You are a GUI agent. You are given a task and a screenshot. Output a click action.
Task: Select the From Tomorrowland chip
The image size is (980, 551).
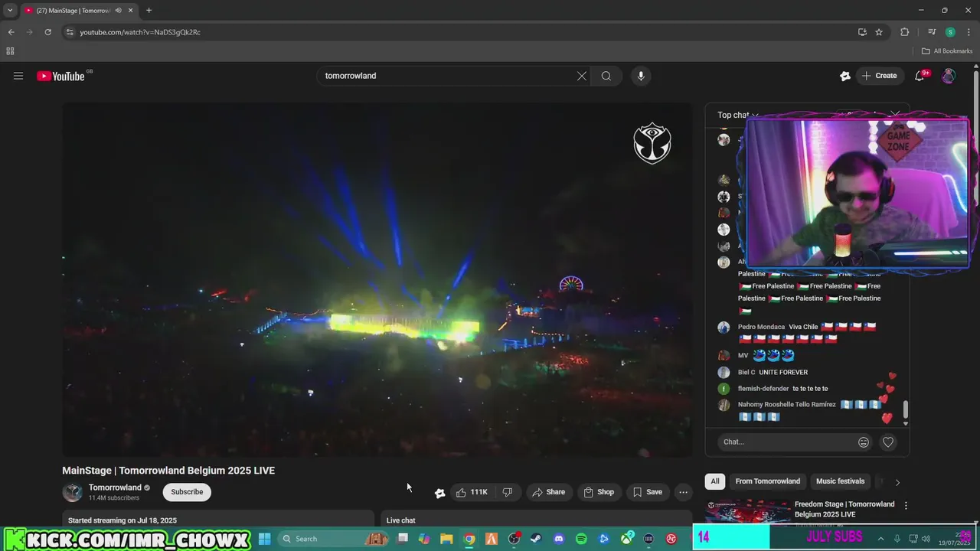pyautogui.click(x=768, y=481)
